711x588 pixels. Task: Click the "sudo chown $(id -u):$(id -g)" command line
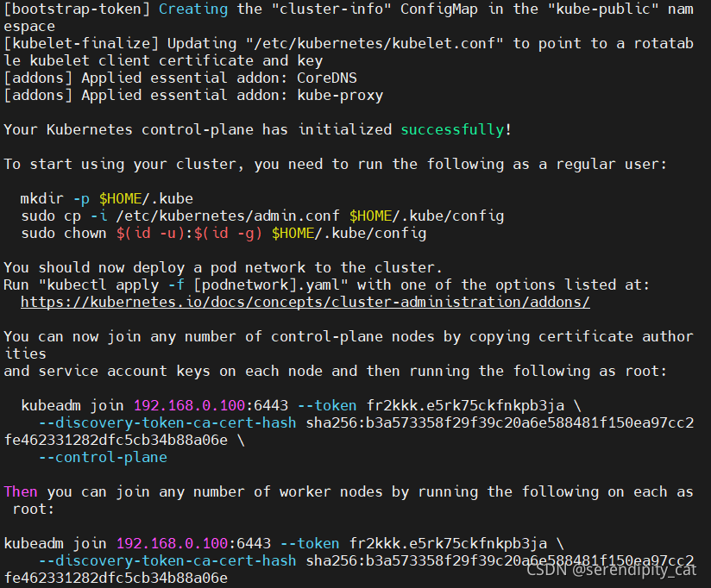(x=223, y=234)
